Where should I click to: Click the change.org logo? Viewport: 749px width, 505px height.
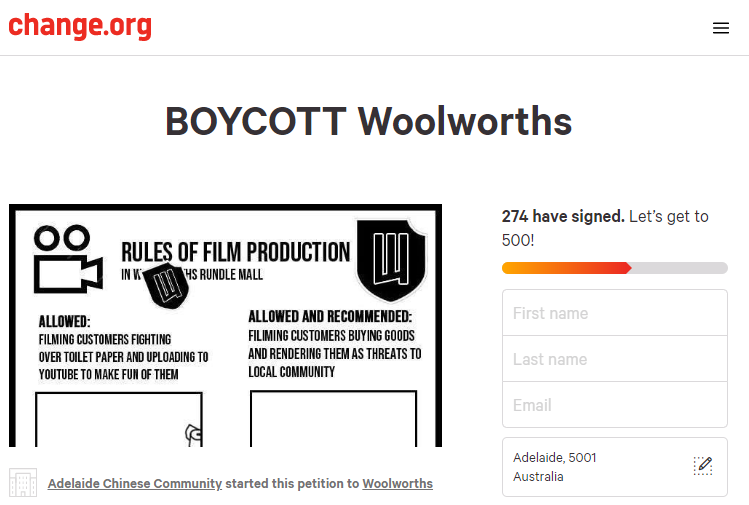(80, 27)
